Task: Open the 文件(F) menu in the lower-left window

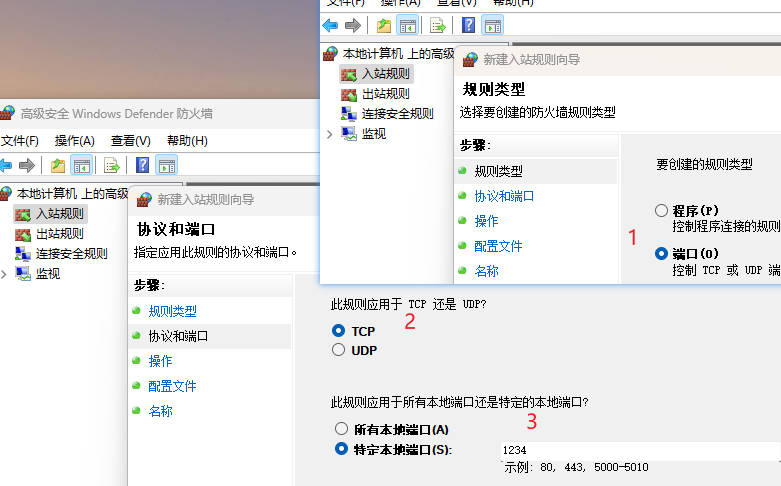Action: tap(19, 141)
